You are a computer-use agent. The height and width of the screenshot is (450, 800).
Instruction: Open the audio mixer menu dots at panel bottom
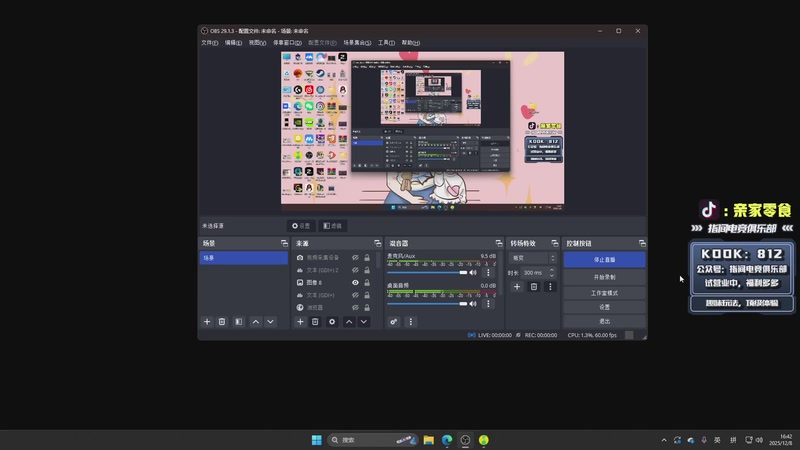point(411,321)
